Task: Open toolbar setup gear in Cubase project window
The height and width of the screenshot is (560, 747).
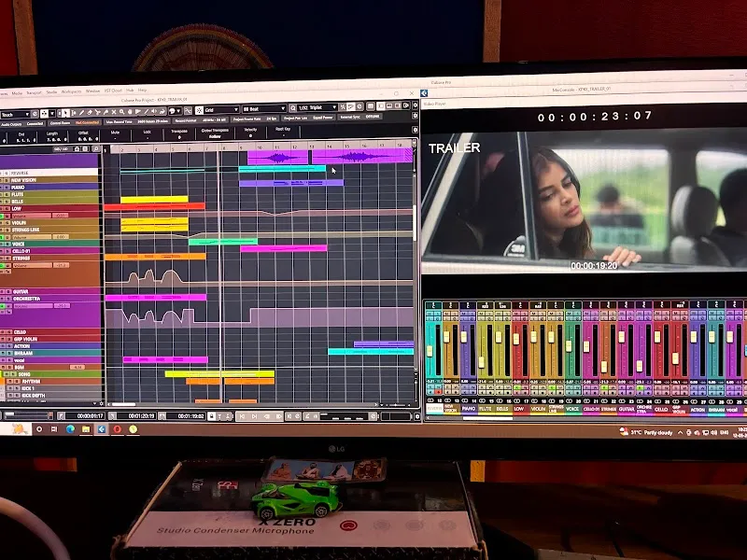Action: pyautogui.click(x=415, y=105)
